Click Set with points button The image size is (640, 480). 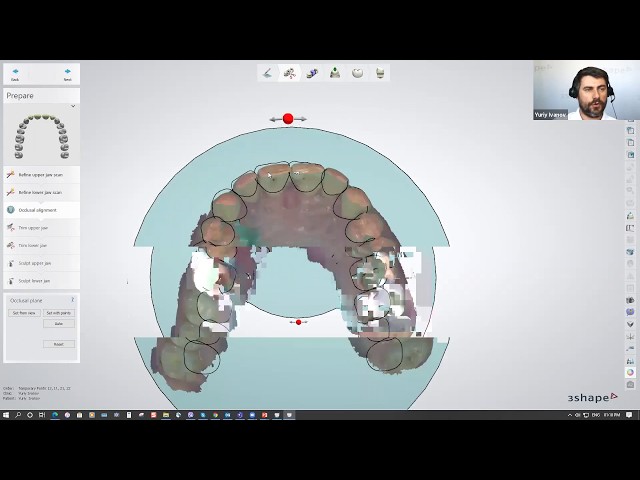(59, 313)
